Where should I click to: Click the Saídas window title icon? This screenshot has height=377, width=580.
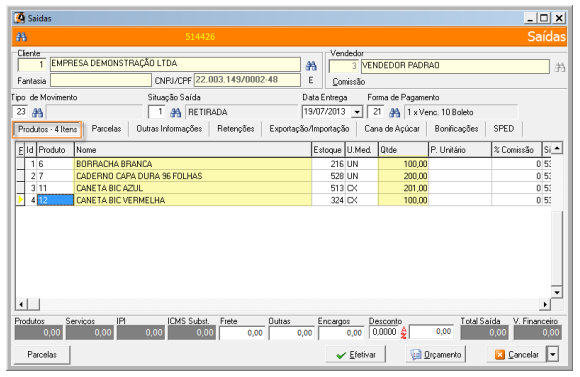point(20,18)
